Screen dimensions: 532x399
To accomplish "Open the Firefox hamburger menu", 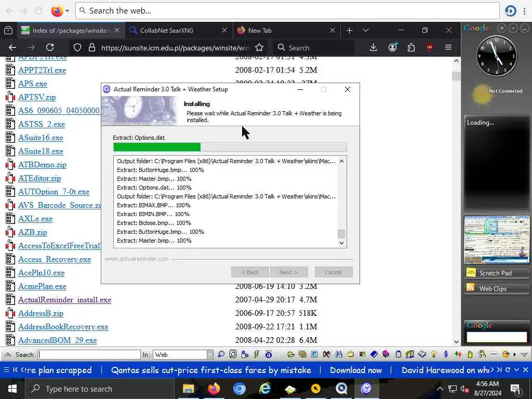I will [448, 47].
